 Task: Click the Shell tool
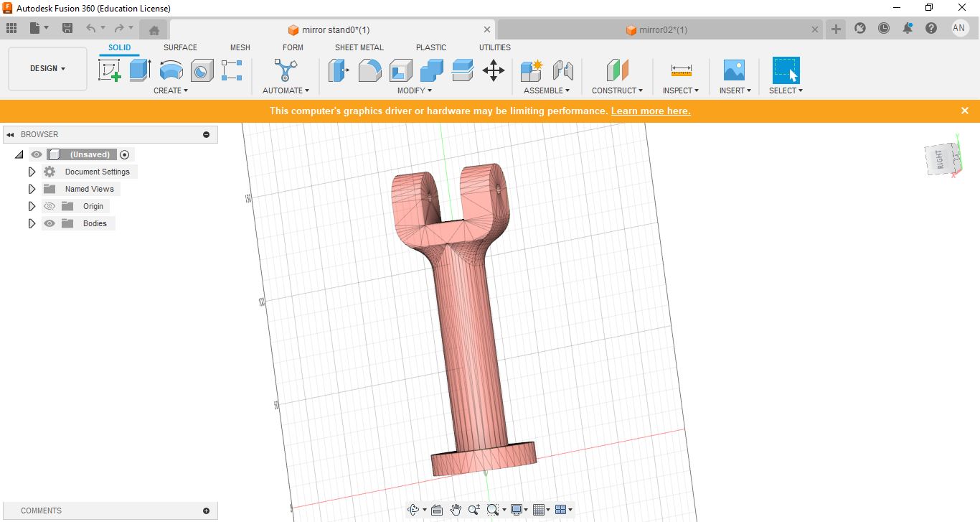(x=400, y=70)
